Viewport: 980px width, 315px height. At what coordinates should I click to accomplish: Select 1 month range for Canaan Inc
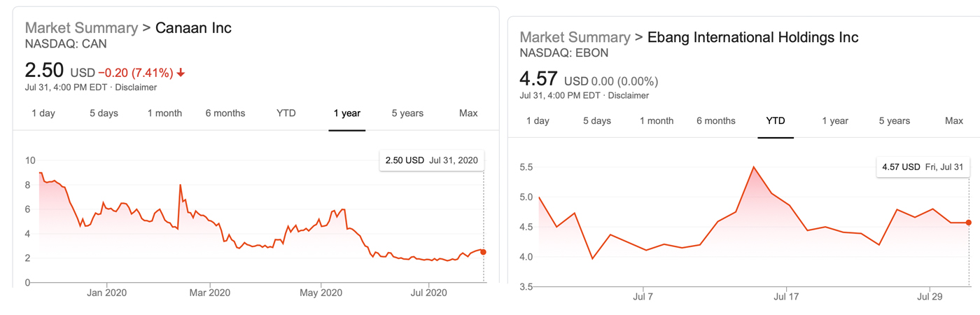(x=164, y=113)
